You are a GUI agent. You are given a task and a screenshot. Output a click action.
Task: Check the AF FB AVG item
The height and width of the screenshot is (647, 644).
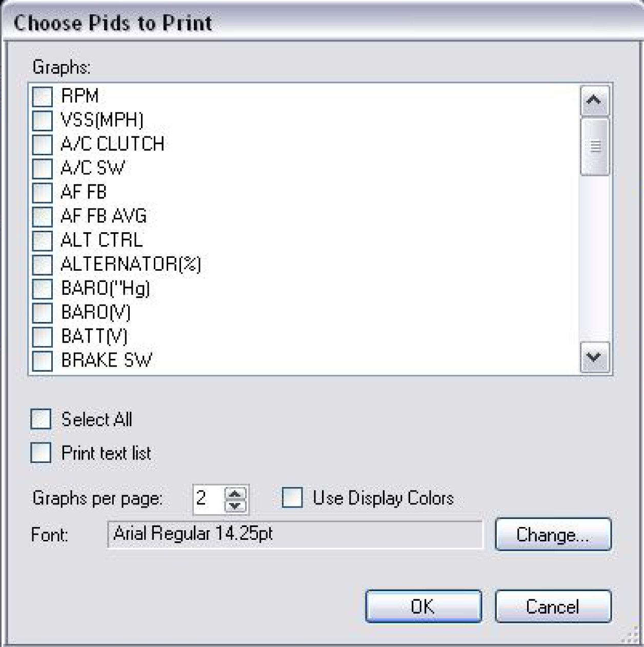pyautogui.click(x=43, y=217)
